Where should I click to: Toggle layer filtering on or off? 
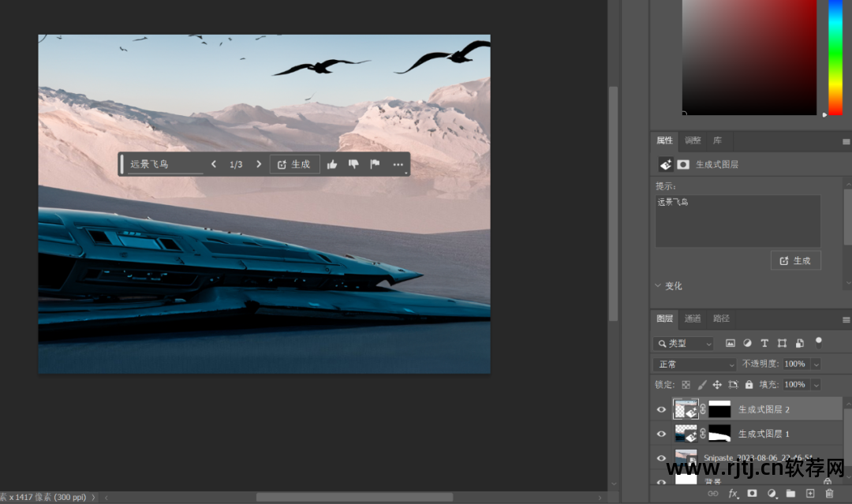[x=818, y=342]
